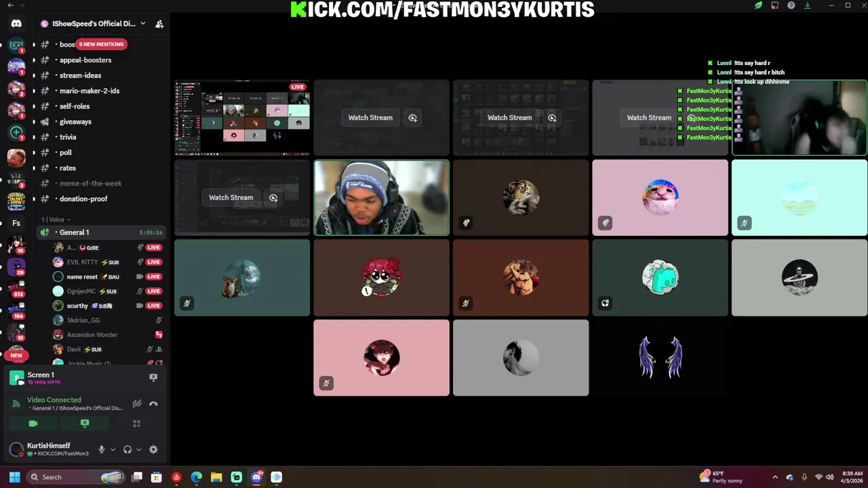
Task: Click the help question mark icon in title bar
Action: [x=791, y=5]
